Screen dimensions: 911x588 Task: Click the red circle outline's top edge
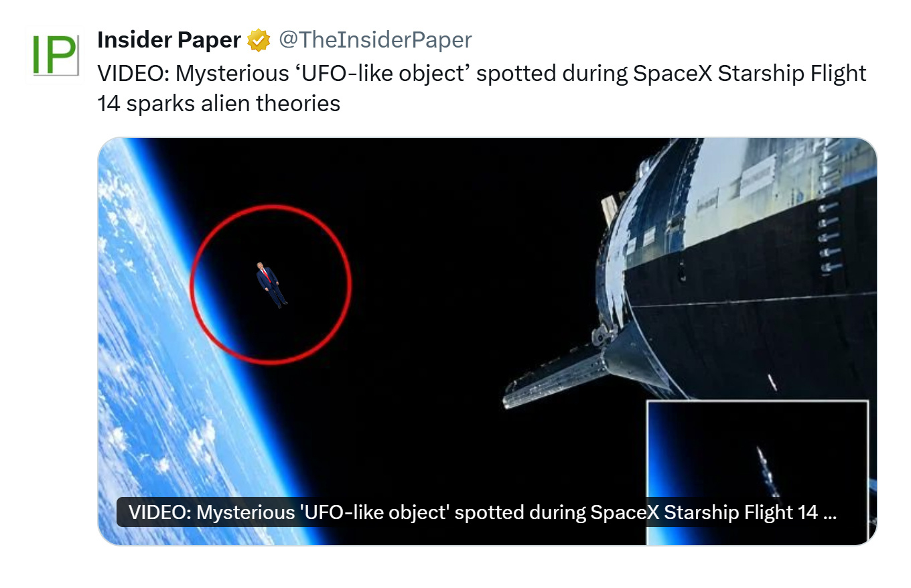click(x=271, y=208)
